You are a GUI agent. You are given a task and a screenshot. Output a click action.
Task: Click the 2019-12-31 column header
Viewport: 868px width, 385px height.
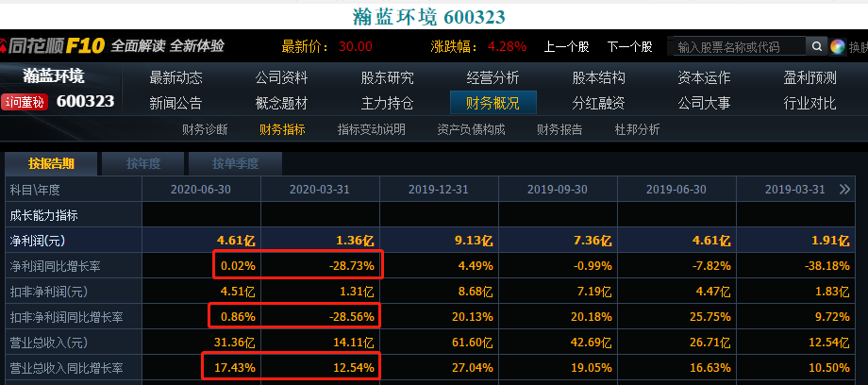tap(439, 190)
